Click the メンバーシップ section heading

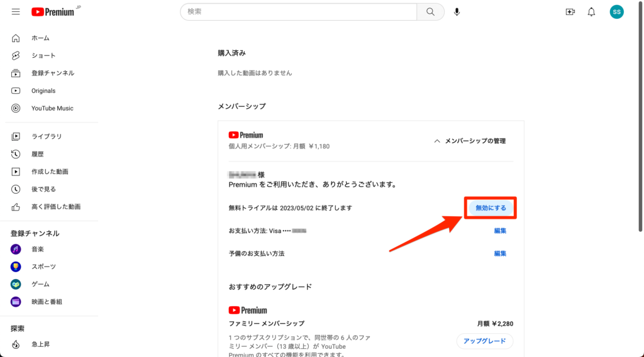tap(242, 106)
